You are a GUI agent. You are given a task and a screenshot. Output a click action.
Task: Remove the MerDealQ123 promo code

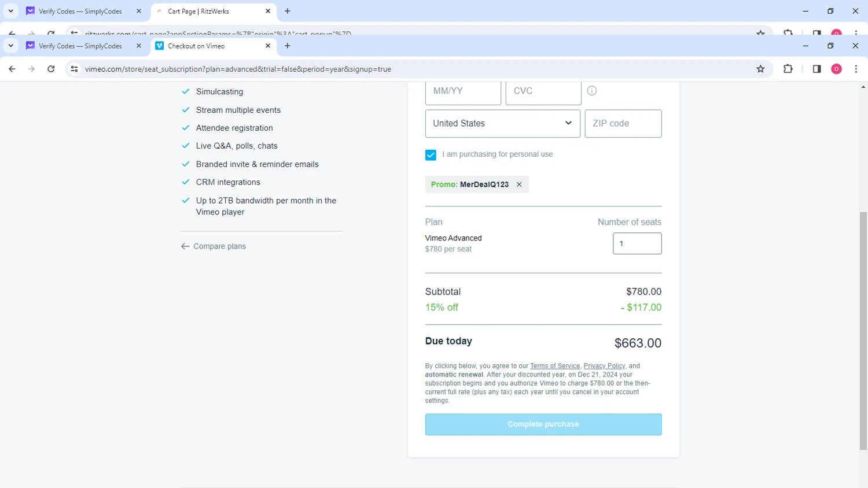519,184
